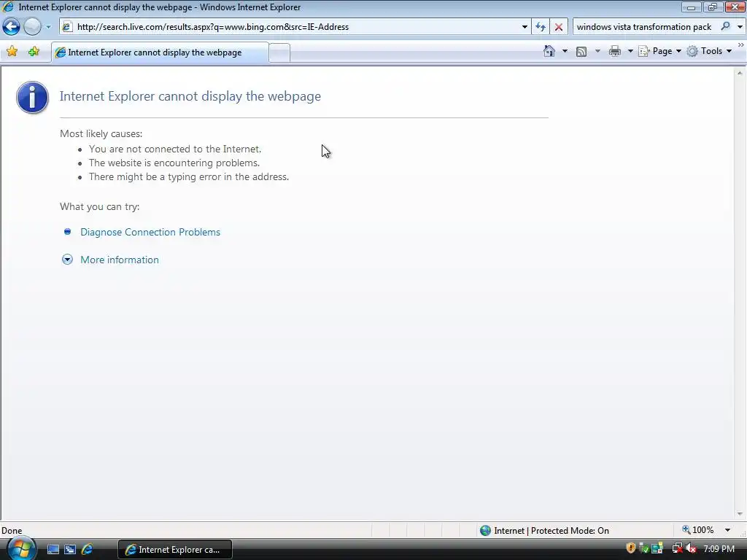Click Switch between windows quick launch icon

coord(70,550)
